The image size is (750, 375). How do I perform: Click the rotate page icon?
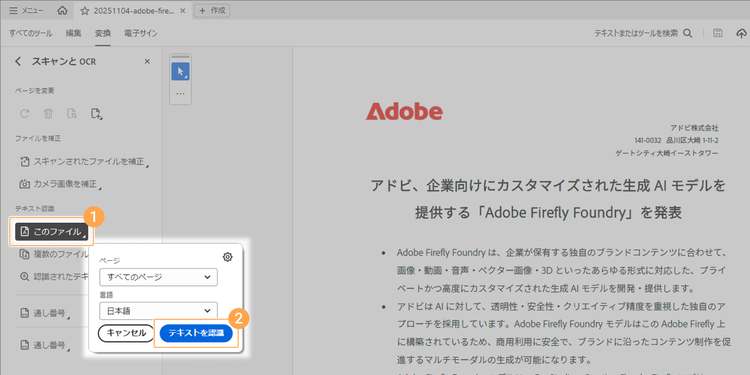point(24,113)
